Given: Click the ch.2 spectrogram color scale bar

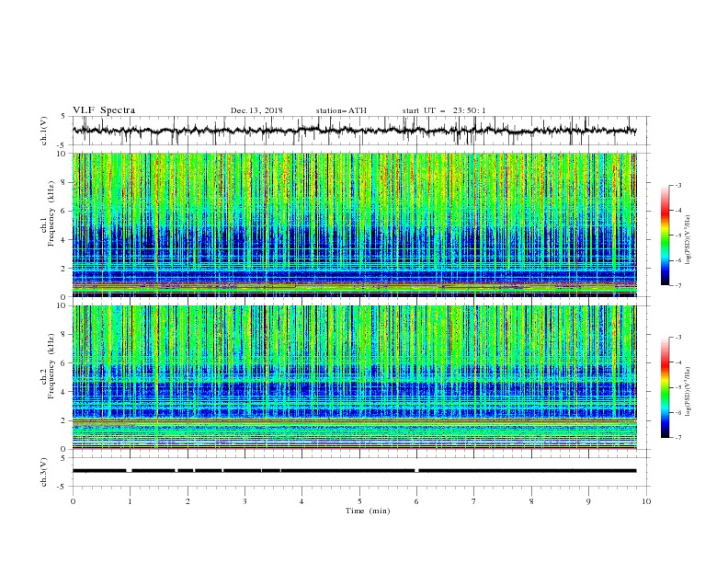Looking at the screenshot, I should (665, 387).
